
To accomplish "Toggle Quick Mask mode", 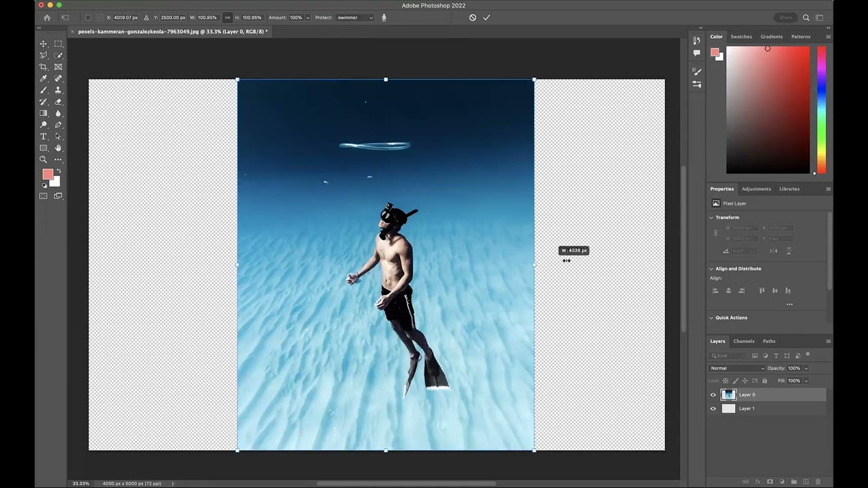I will tap(43, 196).
